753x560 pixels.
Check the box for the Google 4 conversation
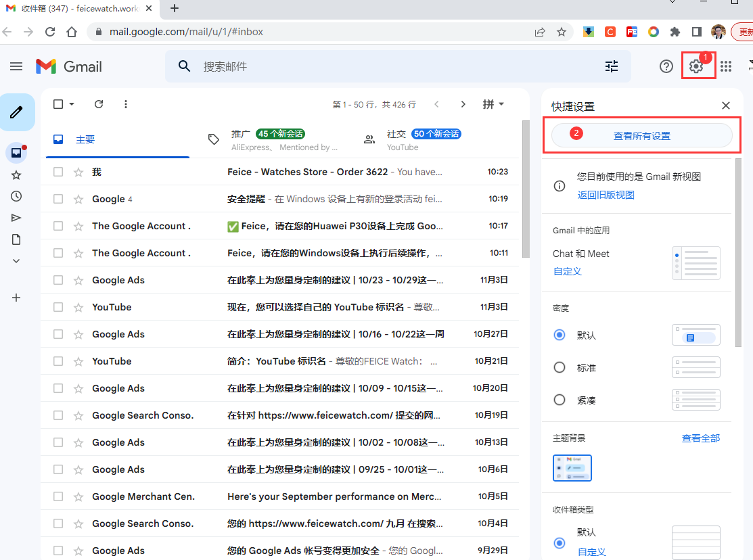tap(58, 199)
